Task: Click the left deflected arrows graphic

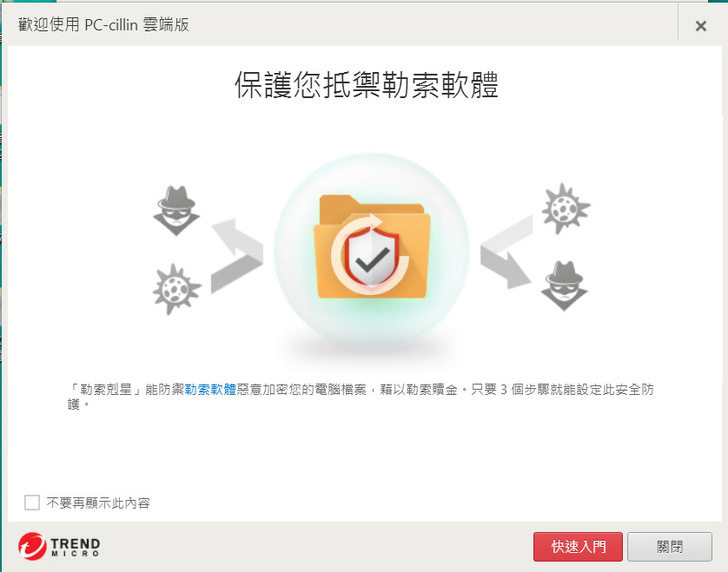Action: (x=237, y=256)
